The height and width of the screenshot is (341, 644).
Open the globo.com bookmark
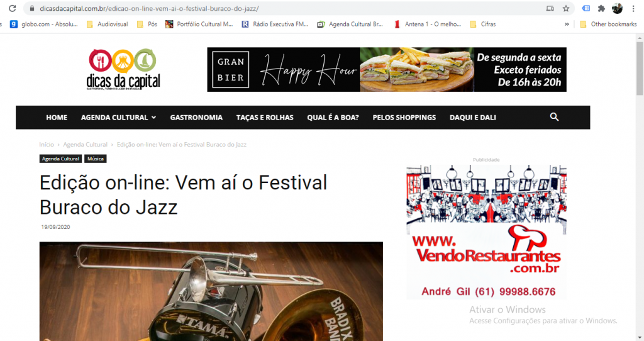pos(44,25)
